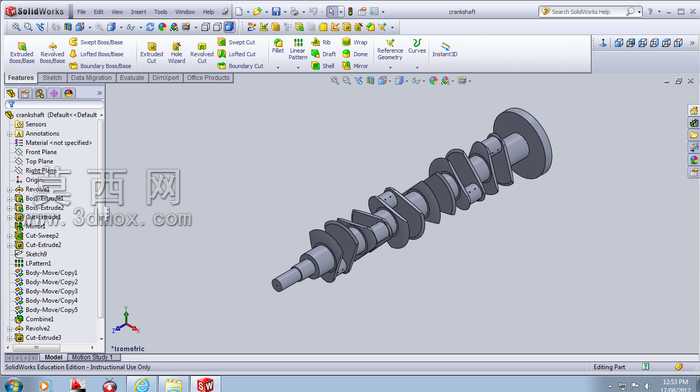
Task: Choose the Boundary Cut tool
Action: (240, 66)
